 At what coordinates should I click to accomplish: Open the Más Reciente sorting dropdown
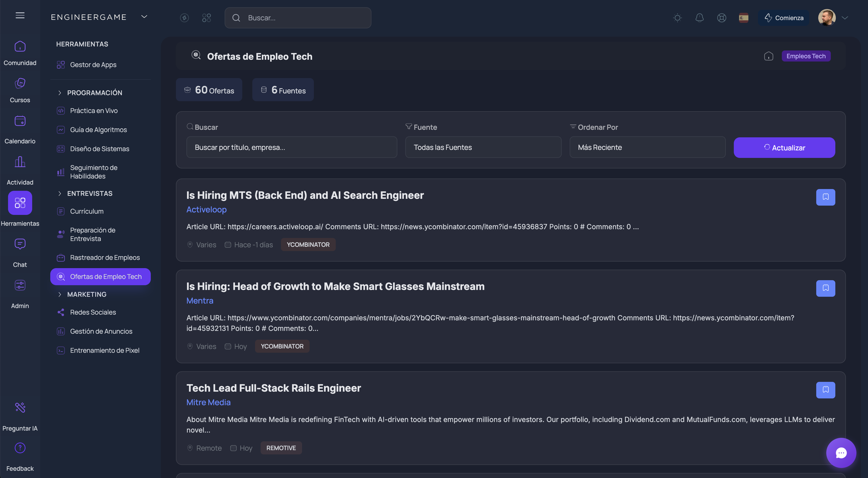point(647,147)
